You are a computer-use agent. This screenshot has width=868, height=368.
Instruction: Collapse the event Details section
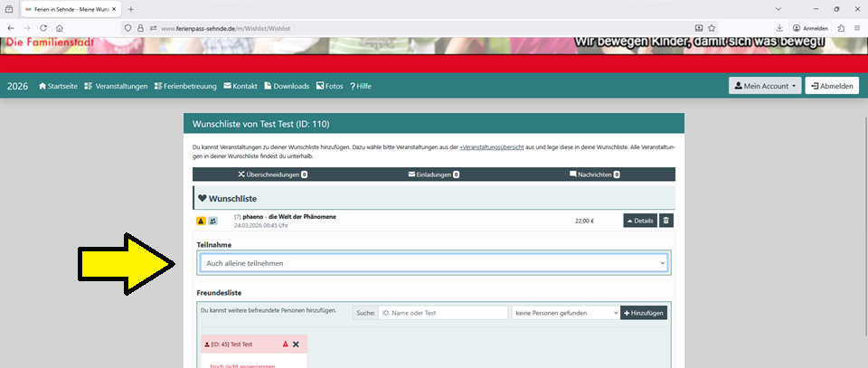(x=639, y=220)
